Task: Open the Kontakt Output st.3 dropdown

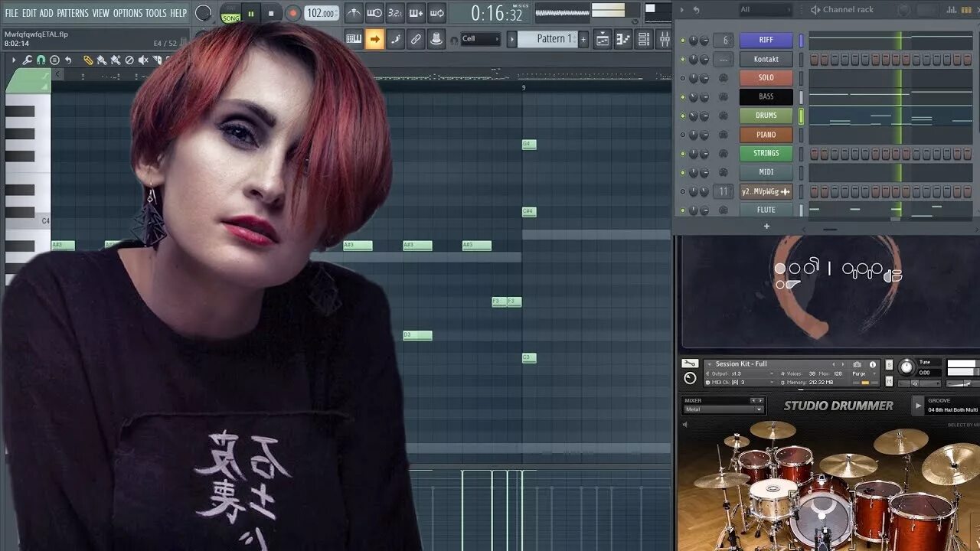Action: point(742,373)
